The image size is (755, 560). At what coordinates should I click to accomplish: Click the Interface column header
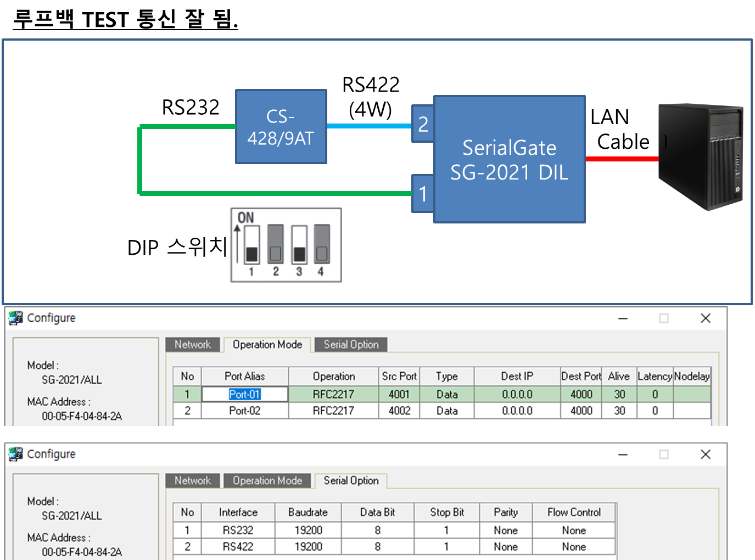[238, 512]
